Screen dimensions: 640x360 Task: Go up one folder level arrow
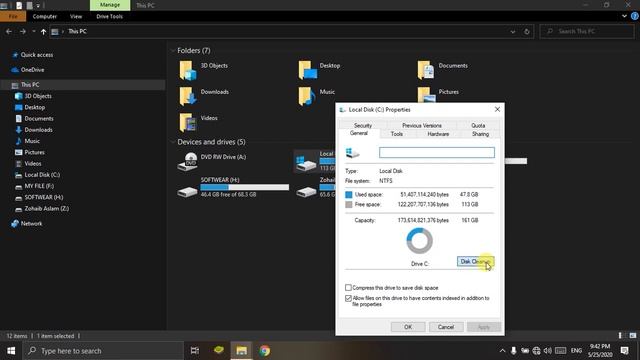tap(43, 31)
